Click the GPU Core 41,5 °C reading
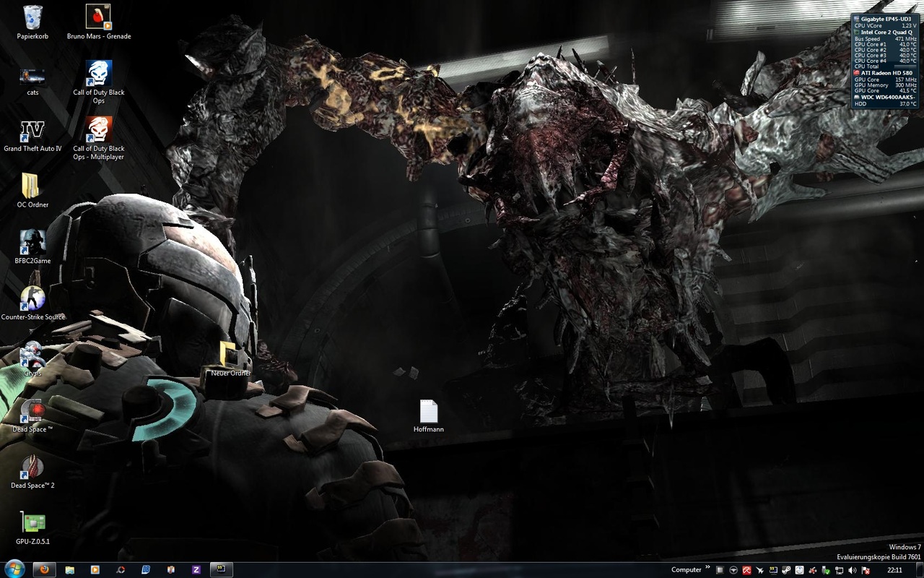This screenshot has height=578, width=924. click(886, 91)
